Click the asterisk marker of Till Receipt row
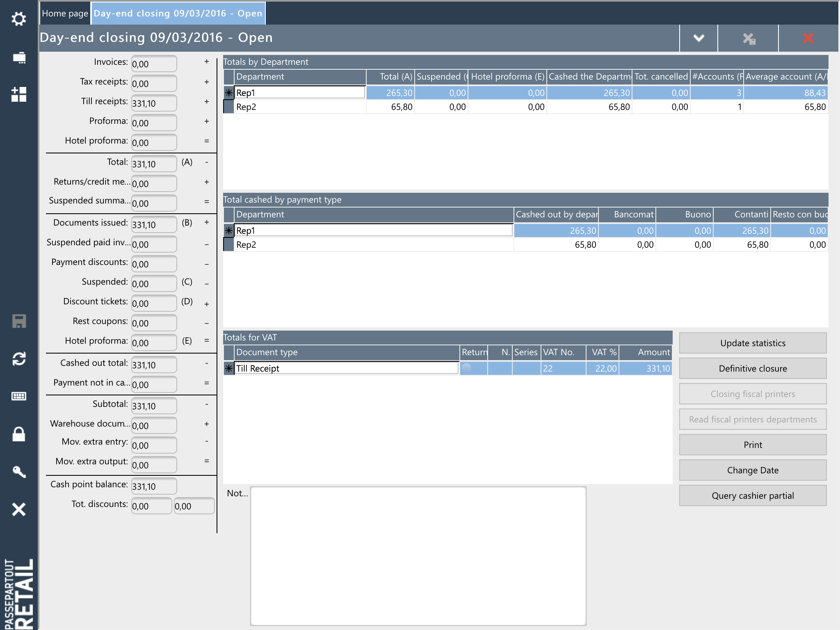This screenshot has width=840, height=630. coord(229,368)
